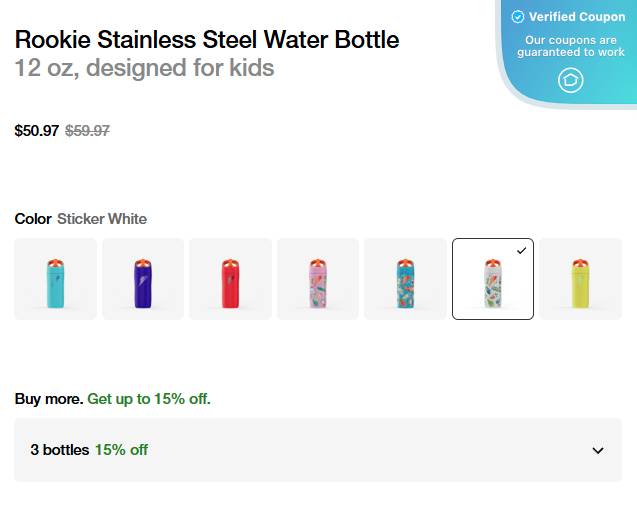Pick the red bottle color swatch
The width and height of the screenshot is (637, 522).
[x=230, y=279]
